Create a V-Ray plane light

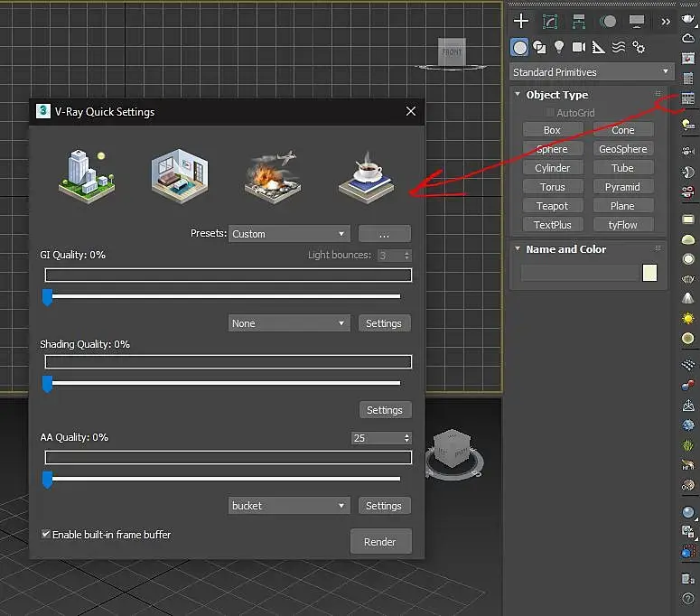[688, 219]
